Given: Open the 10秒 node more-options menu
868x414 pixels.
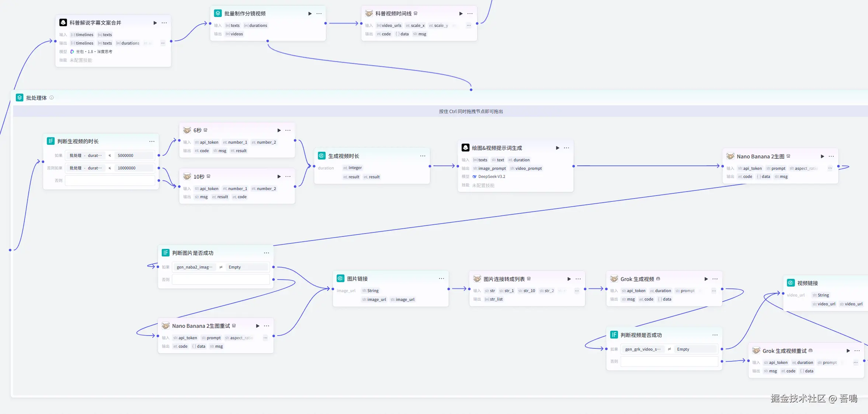Looking at the screenshot, I should (288, 177).
